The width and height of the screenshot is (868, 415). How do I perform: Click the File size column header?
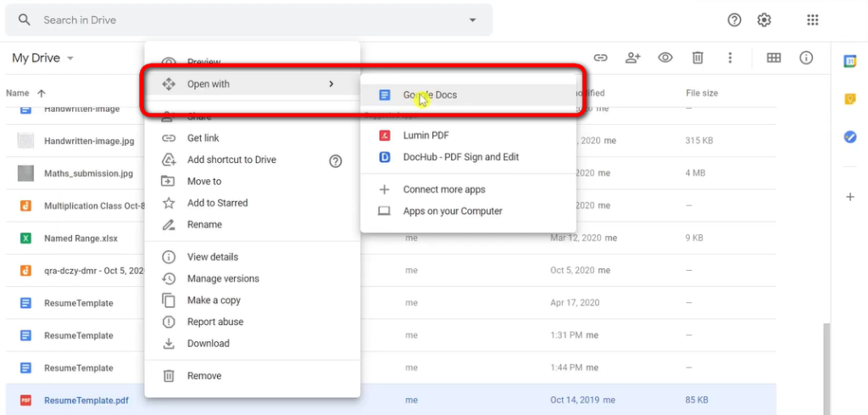coord(701,93)
